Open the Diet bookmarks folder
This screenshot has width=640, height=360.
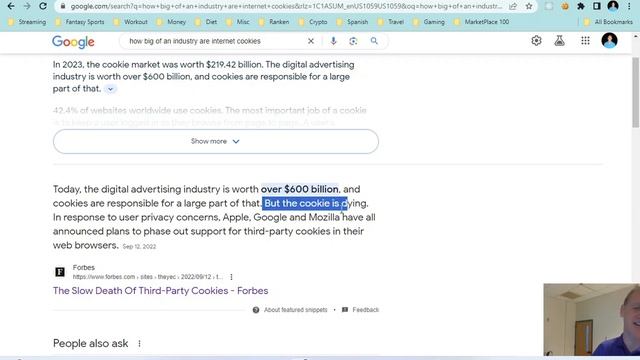click(206, 22)
